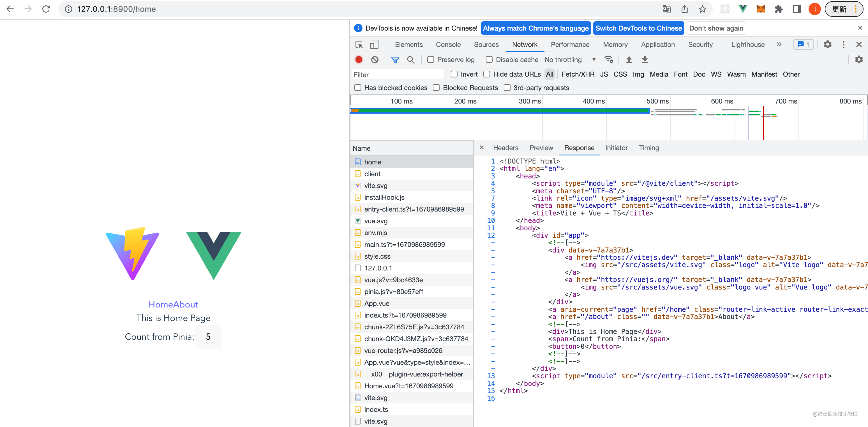
Task: Click the red record network log icon
Action: 359,60
